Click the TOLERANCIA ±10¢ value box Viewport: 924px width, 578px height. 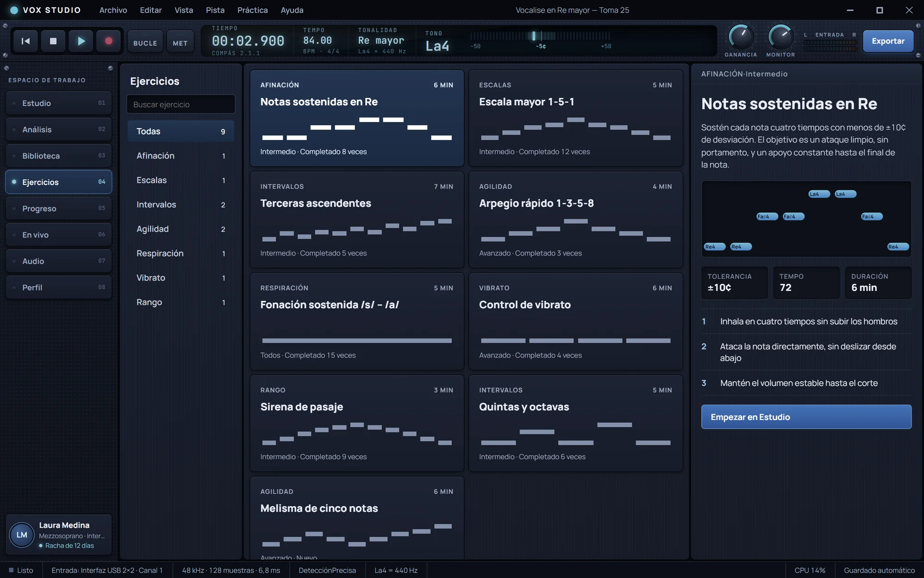click(x=735, y=283)
